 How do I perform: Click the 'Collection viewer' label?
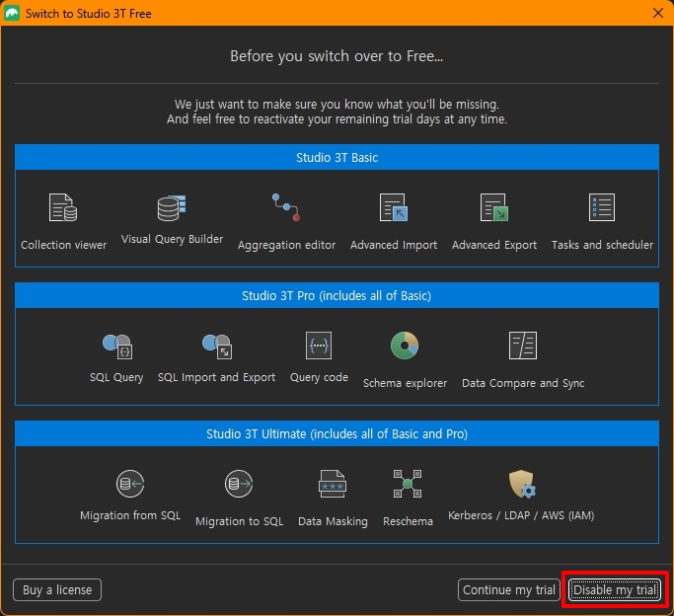pos(63,245)
